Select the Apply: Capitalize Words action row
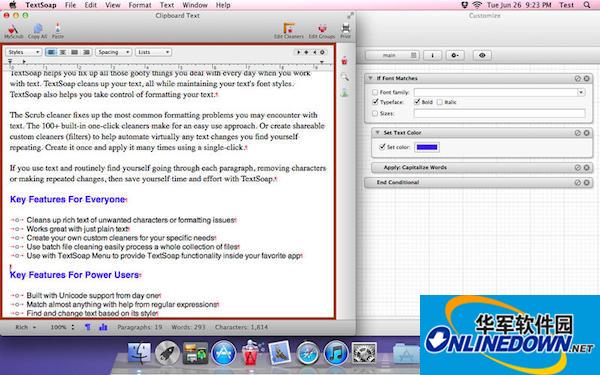 pyautogui.click(x=482, y=168)
